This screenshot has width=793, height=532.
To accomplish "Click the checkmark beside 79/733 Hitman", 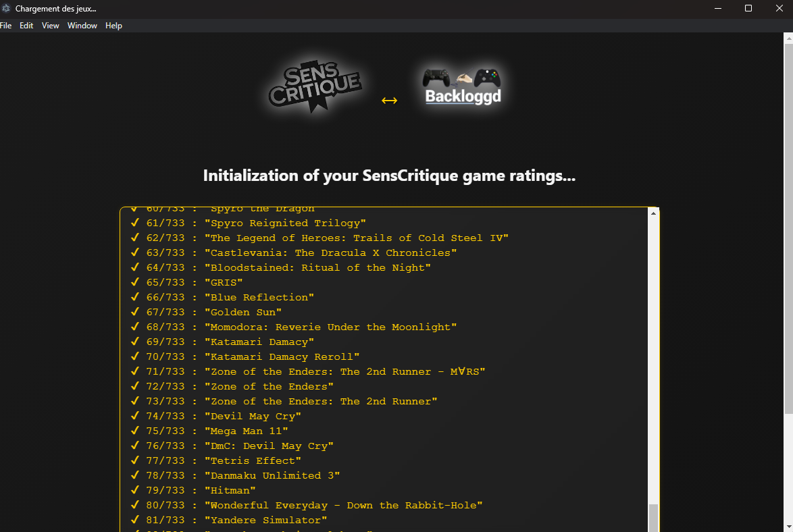I will pyautogui.click(x=134, y=489).
